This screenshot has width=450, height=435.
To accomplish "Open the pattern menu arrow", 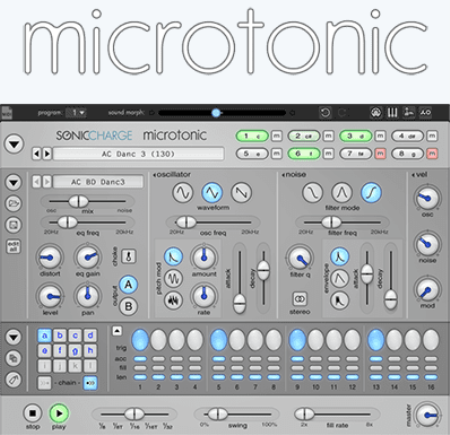I will point(13,337).
